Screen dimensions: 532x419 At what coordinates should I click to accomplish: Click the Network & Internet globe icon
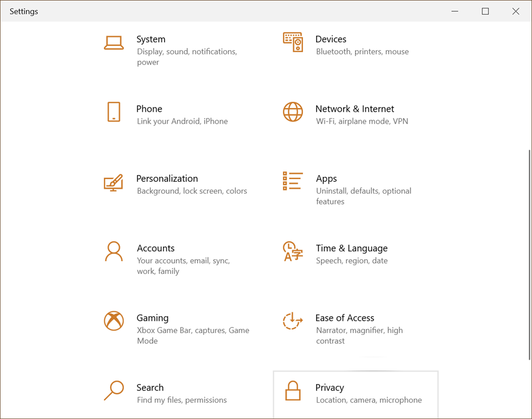(x=293, y=112)
